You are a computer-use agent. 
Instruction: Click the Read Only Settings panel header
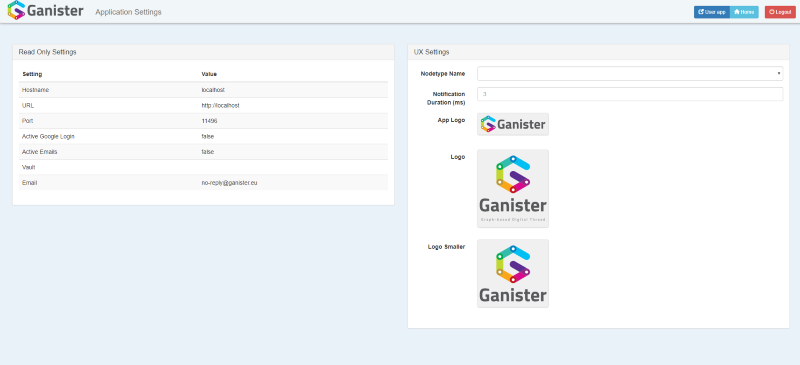[x=203, y=52]
